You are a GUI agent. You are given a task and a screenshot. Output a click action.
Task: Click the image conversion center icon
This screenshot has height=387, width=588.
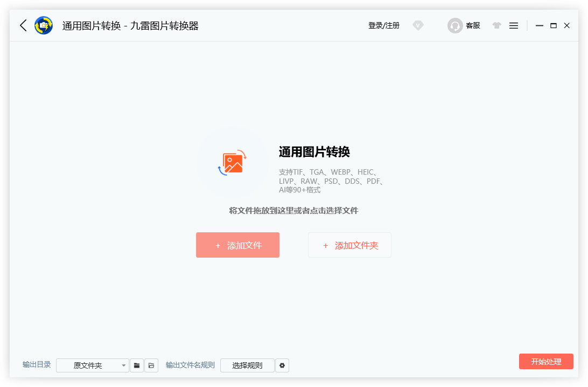(x=233, y=163)
